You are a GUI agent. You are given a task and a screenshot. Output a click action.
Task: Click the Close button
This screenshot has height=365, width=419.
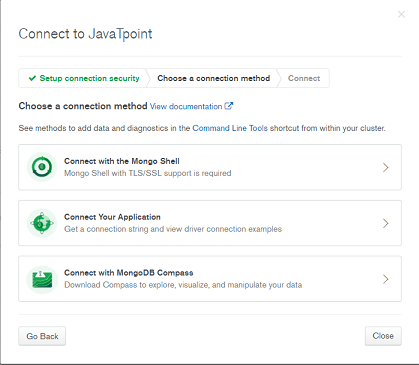tap(383, 336)
